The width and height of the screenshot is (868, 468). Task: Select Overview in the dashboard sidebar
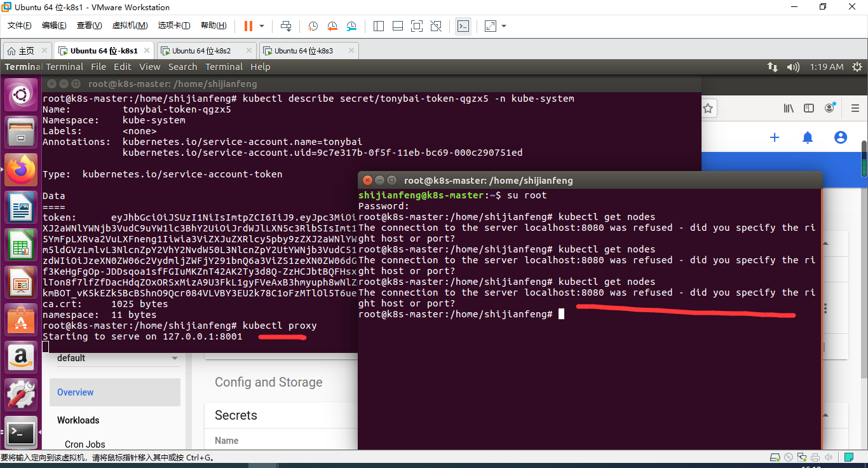[x=115, y=392]
